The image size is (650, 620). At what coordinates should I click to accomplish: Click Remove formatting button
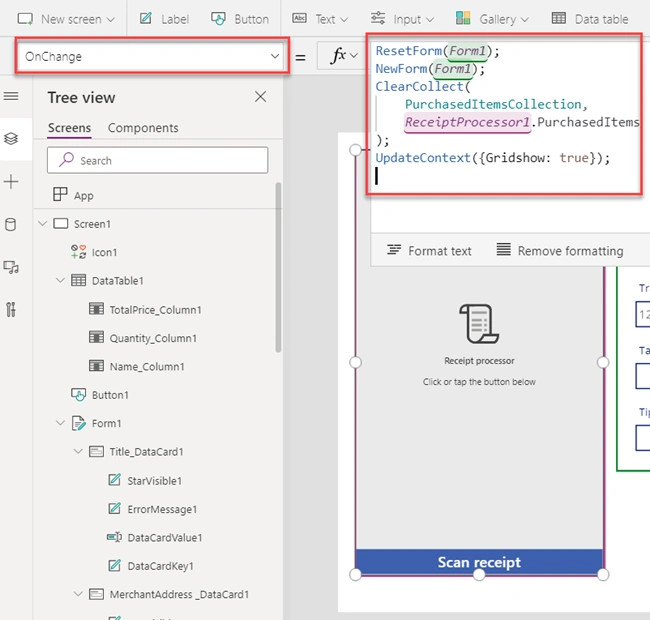pos(560,250)
